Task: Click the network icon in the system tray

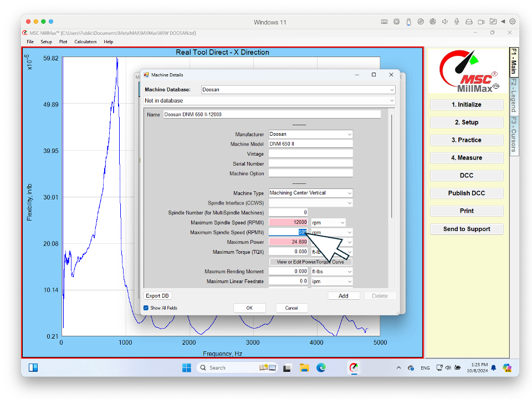Action: click(x=439, y=368)
